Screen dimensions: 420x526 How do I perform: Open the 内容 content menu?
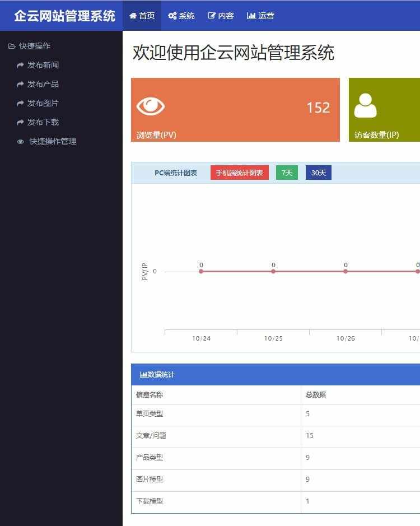[221, 16]
